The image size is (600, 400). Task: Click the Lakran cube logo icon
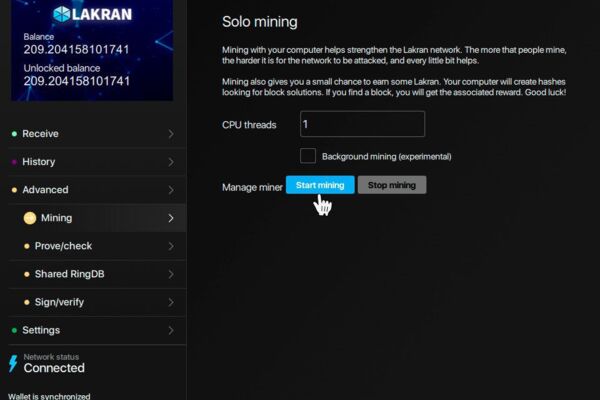point(62,14)
